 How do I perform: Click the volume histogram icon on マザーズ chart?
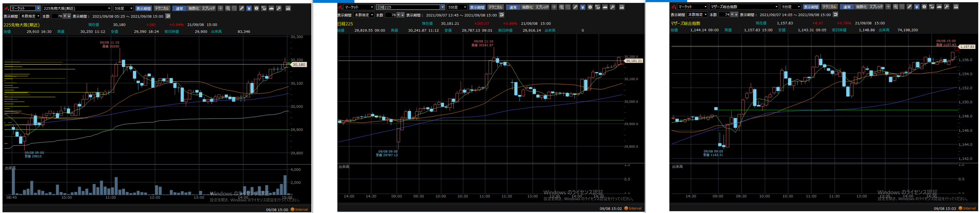tap(932, 7)
